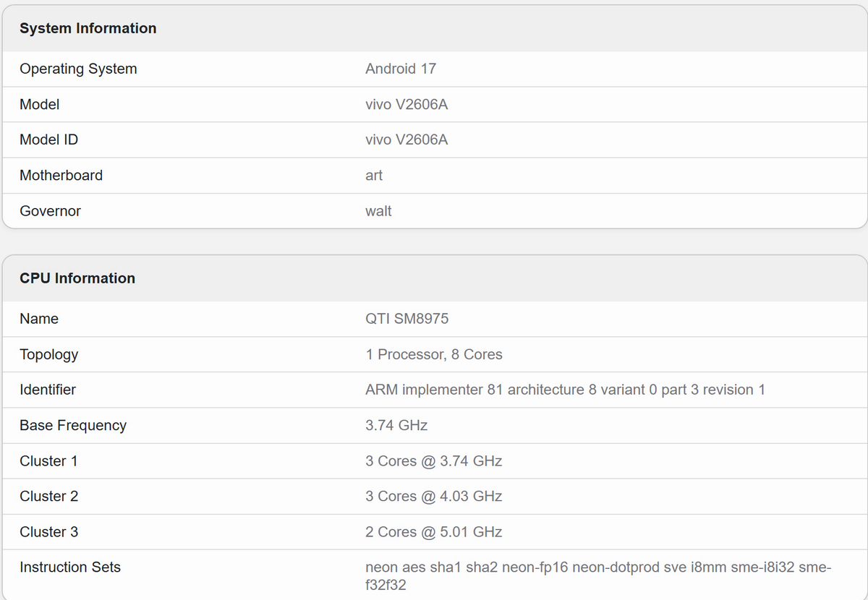Select the 1 Processor, 8 Cores text
The width and height of the screenshot is (868, 600).
434,354
